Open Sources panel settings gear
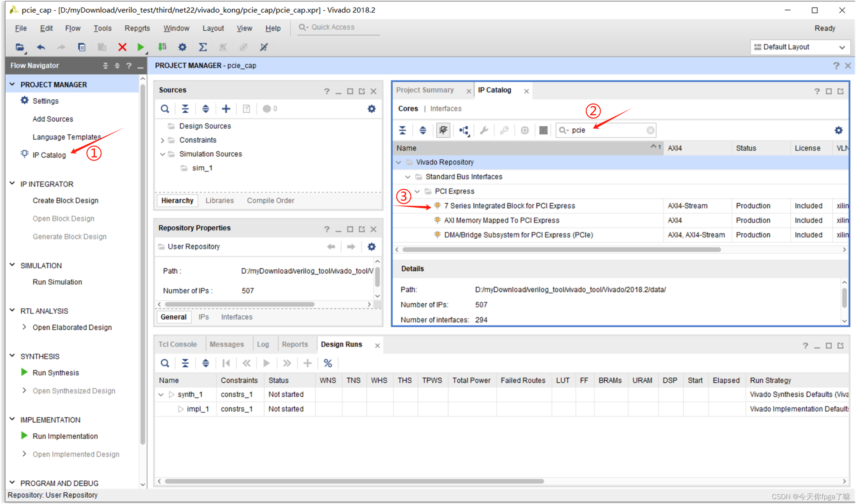 point(371,109)
